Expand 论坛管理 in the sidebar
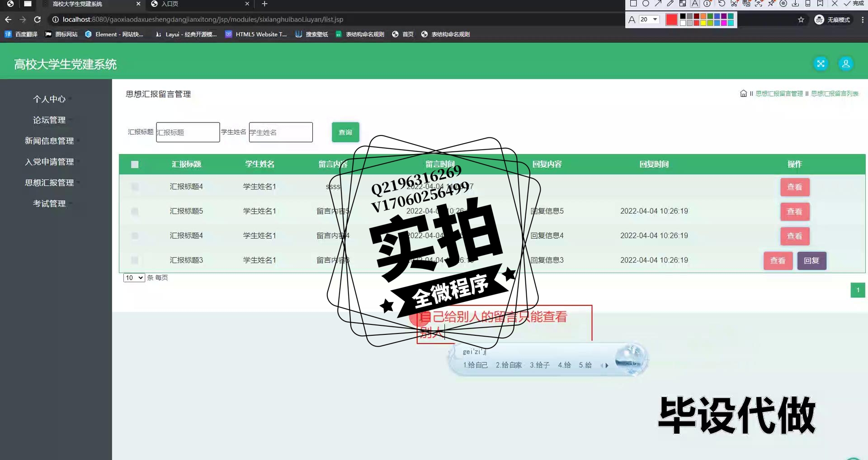The height and width of the screenshot is (460, 868). click(49, 120)
